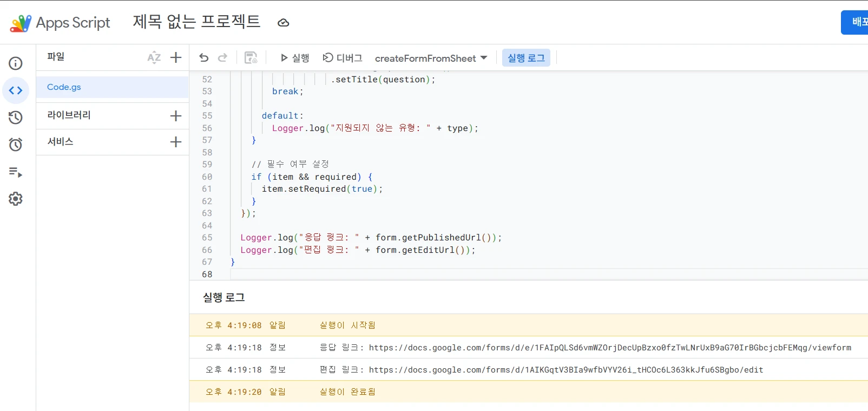This screenshot has width=868, height=411.
Task: Select the Code.gs file
Action: pos(64,87)
